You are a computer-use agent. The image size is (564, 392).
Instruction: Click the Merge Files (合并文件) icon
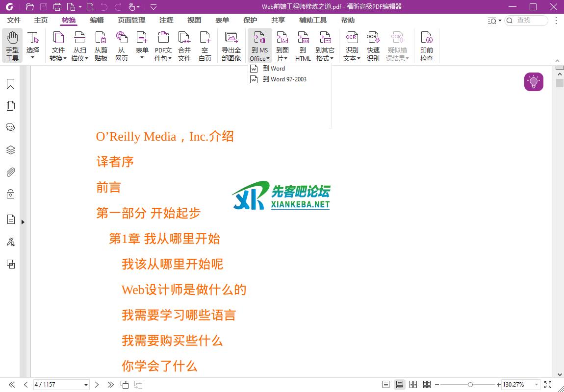pyautogui.click(x=184, y=46)
